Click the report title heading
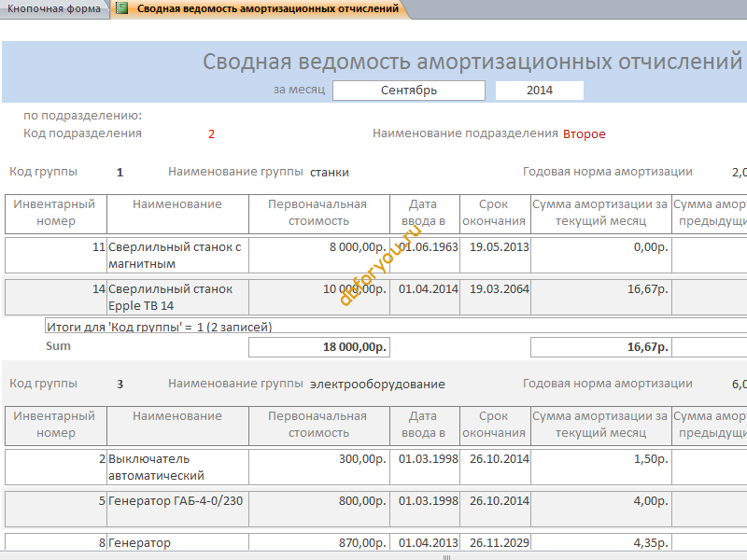Image resolution: width=747 pixels, height=560 pixels. pos(472,62)
